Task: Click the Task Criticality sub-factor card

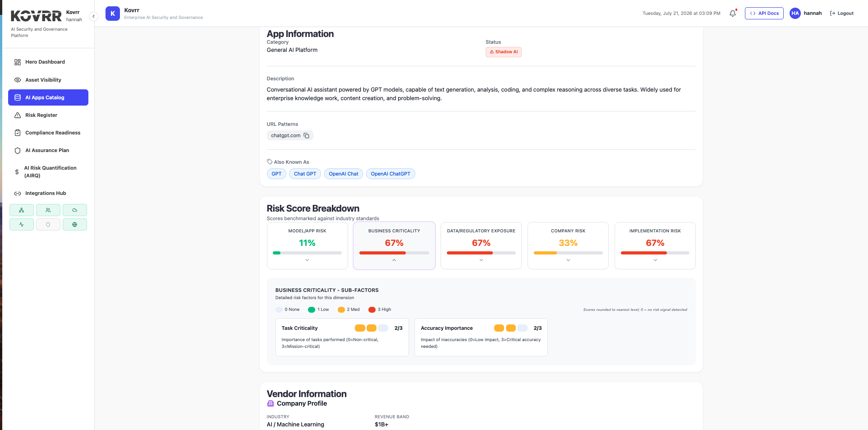Action: click(x=342, y=338)
